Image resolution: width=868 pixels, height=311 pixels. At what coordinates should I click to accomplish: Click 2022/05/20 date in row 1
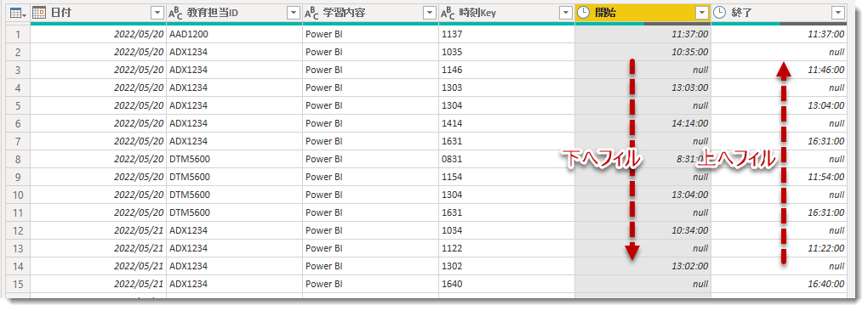(x=98, y=34)
